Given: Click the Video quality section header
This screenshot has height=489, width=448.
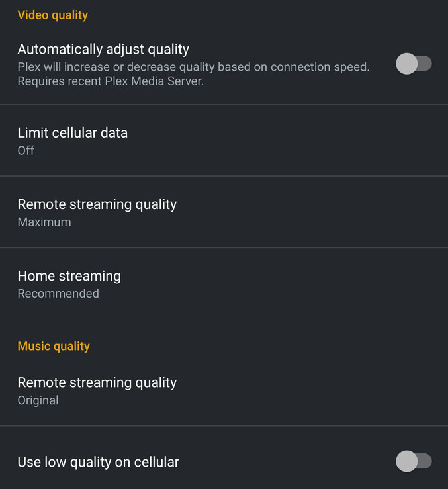Looking at the screenshot, I should [x=52, y=15].
